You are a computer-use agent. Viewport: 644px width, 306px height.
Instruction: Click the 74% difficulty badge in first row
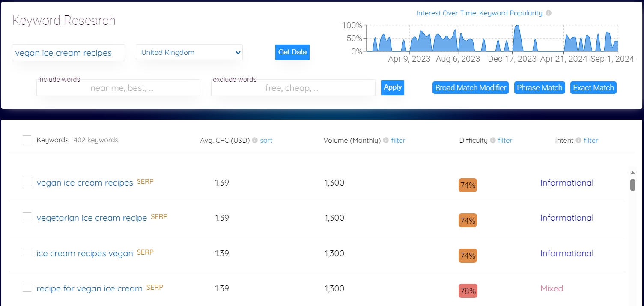[x=468, y=186]
